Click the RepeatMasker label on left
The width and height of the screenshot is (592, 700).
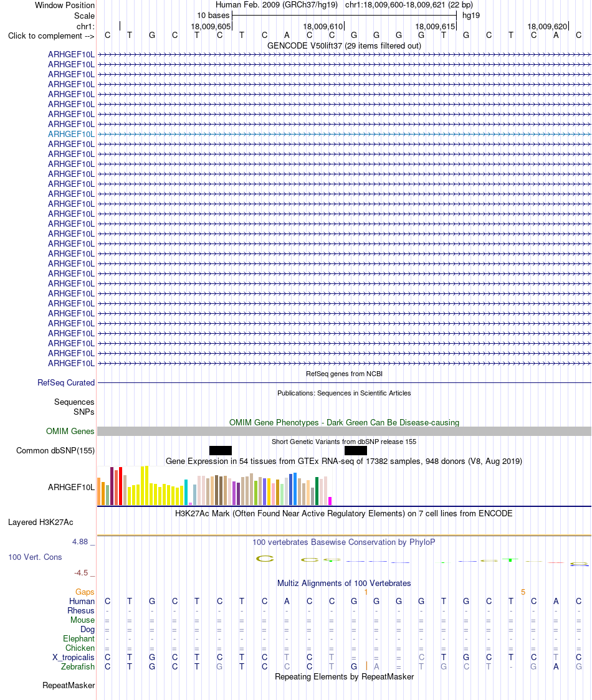(x=69, y=685)
